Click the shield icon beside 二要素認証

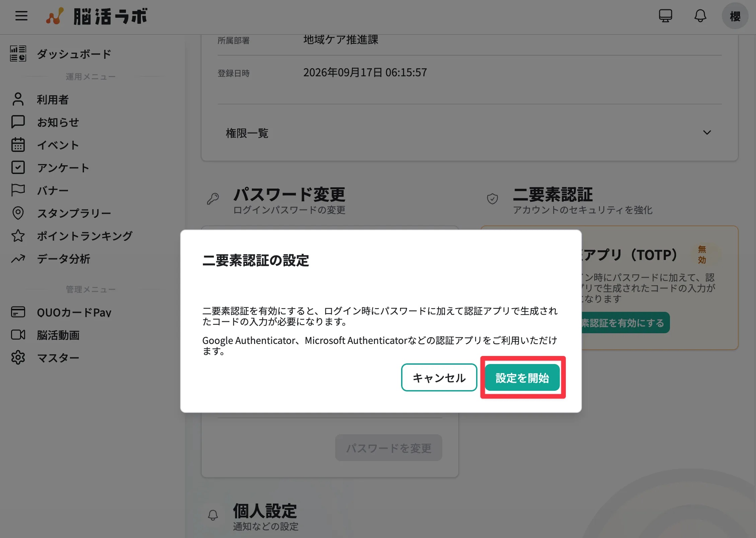[492, 199]
